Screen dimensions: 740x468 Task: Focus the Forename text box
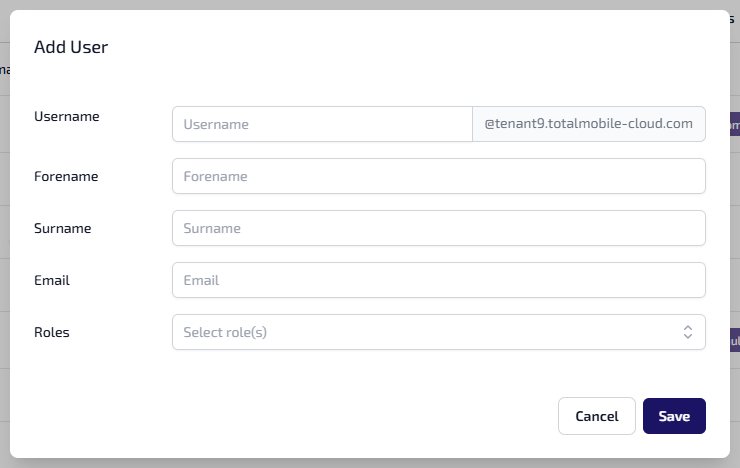point(438,176)
